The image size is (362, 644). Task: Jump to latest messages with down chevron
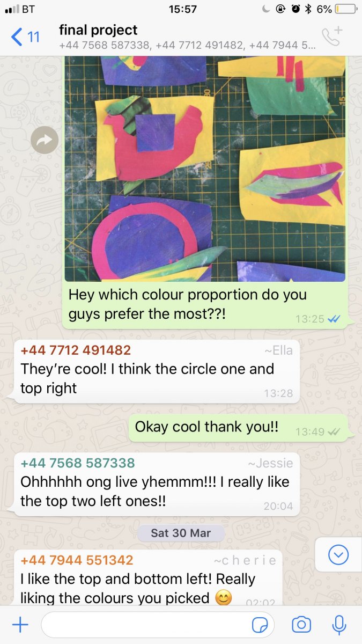[338, 554]
